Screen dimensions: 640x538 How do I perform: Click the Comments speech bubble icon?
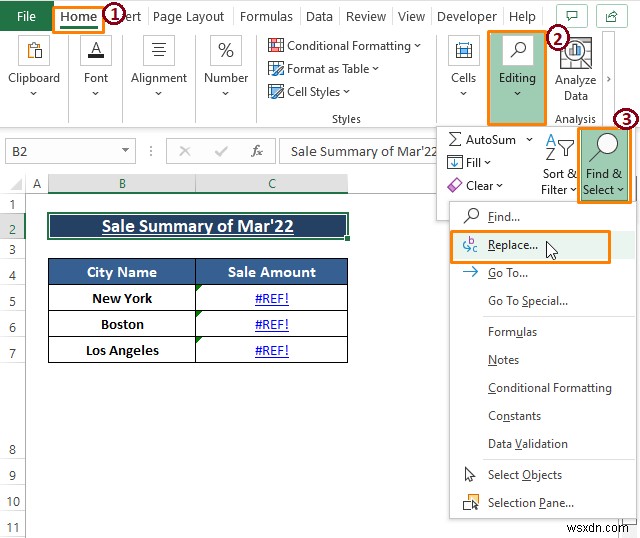coord(572,16)
